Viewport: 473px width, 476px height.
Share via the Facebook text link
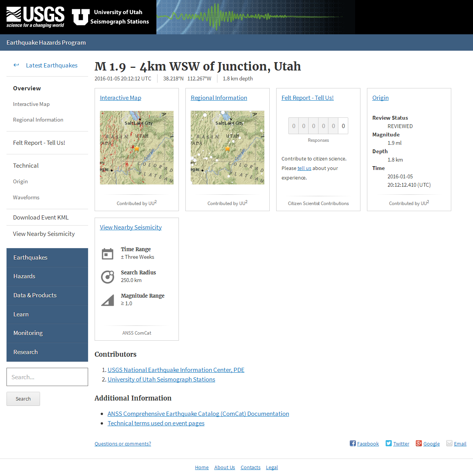(x=368, y=444)
